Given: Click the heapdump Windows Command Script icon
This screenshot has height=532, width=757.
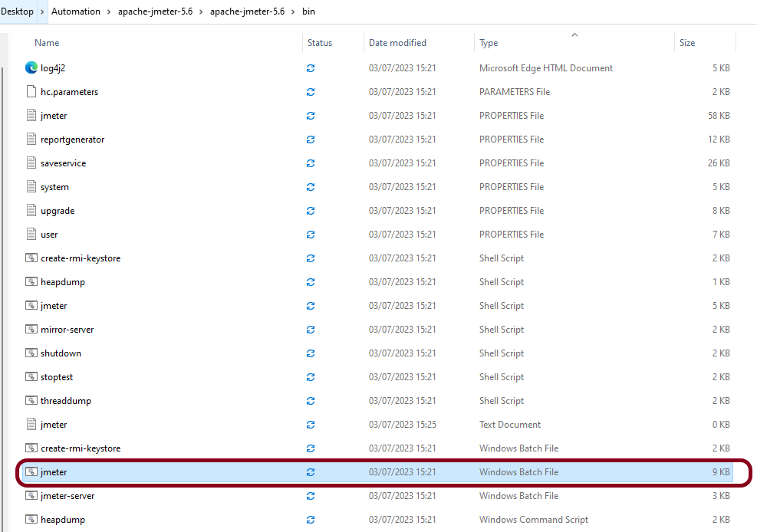Looking at the screenshot, I should (31, 520).
